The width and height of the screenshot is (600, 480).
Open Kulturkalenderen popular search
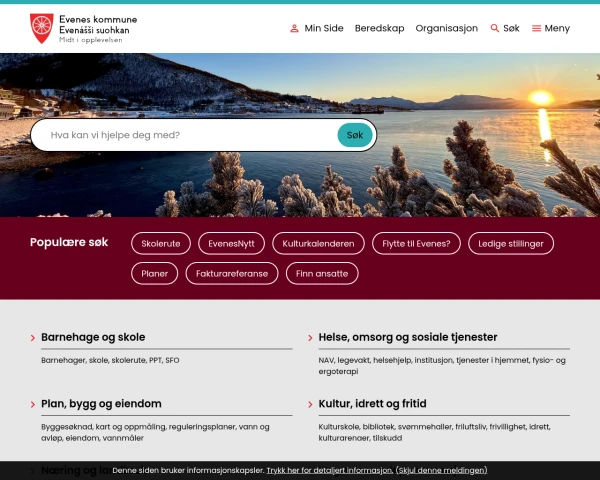point(318,243)
